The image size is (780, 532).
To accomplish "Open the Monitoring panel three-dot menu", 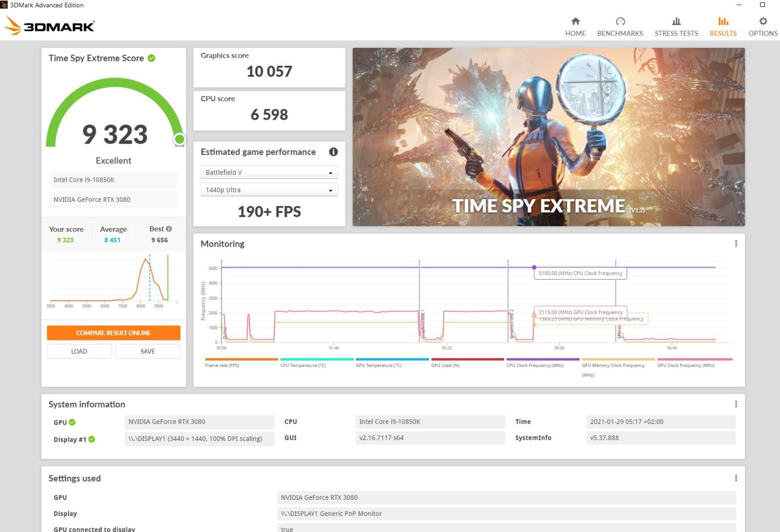I will [x=736, y=243].
